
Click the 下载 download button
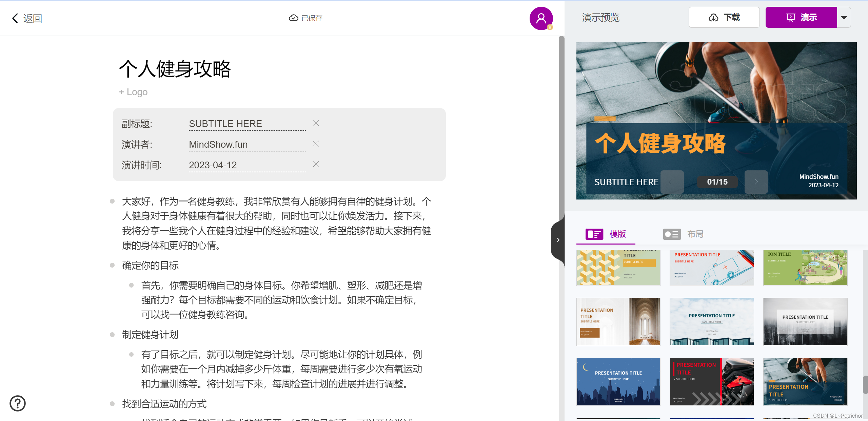pos(724,18)
